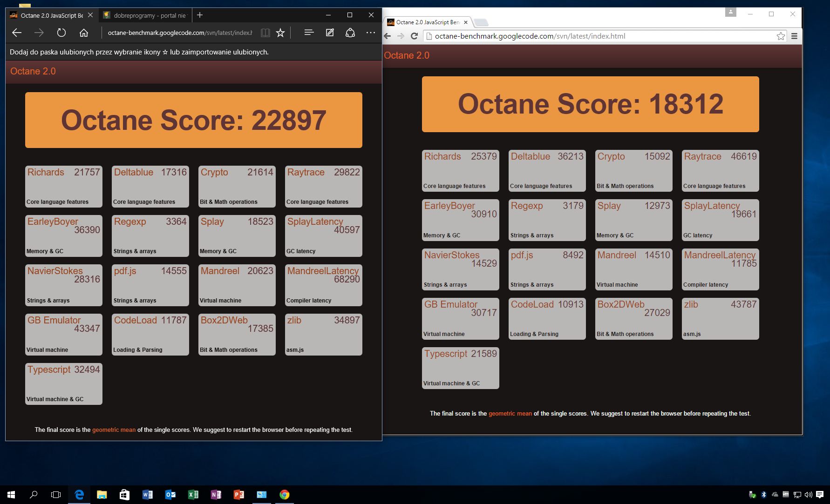
Task: Select the Regexp 3364 tile in Edge
Action: point(150,236)
